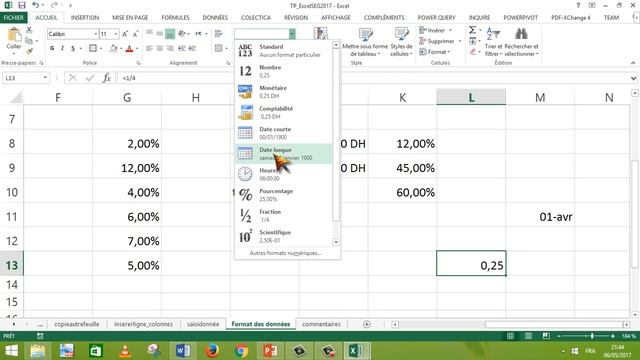Apply the red font color
640x360 pixels.
click(x=129, y=48)
